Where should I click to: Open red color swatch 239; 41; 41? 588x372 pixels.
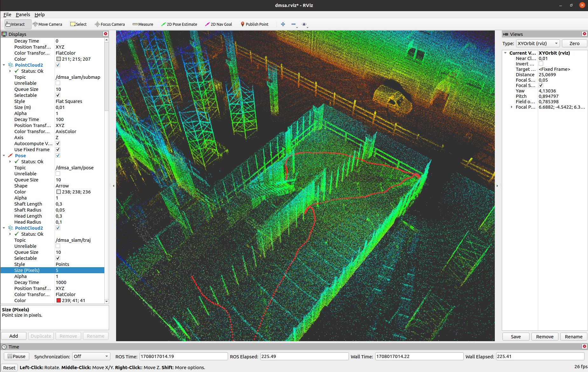[x=59, y=301]
